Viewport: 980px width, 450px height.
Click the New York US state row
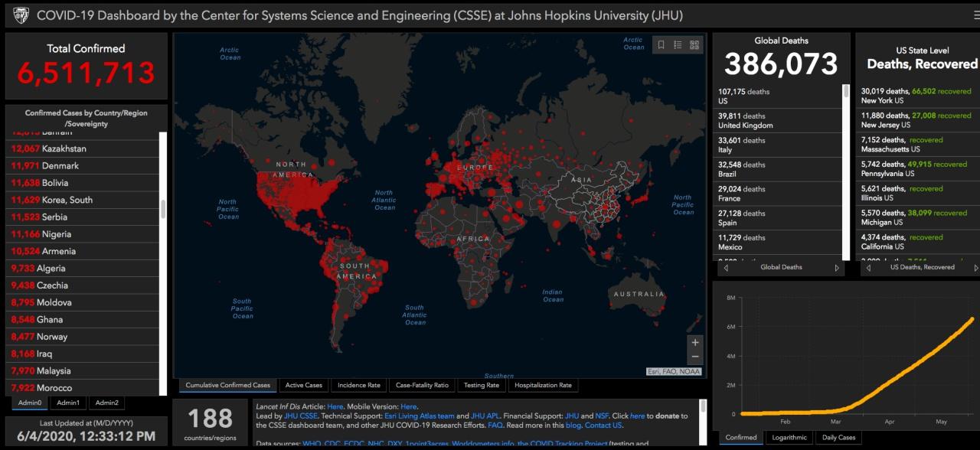917,96
